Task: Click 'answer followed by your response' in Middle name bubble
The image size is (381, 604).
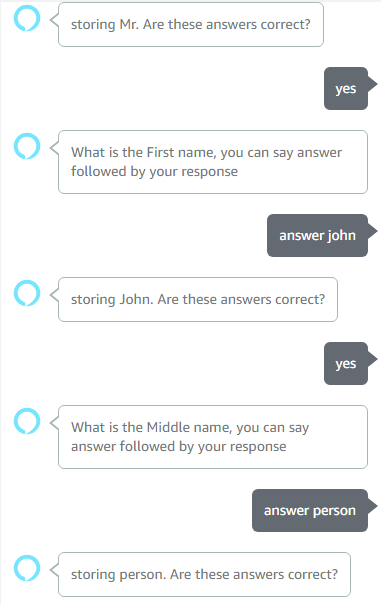Action: coord(178,447)
